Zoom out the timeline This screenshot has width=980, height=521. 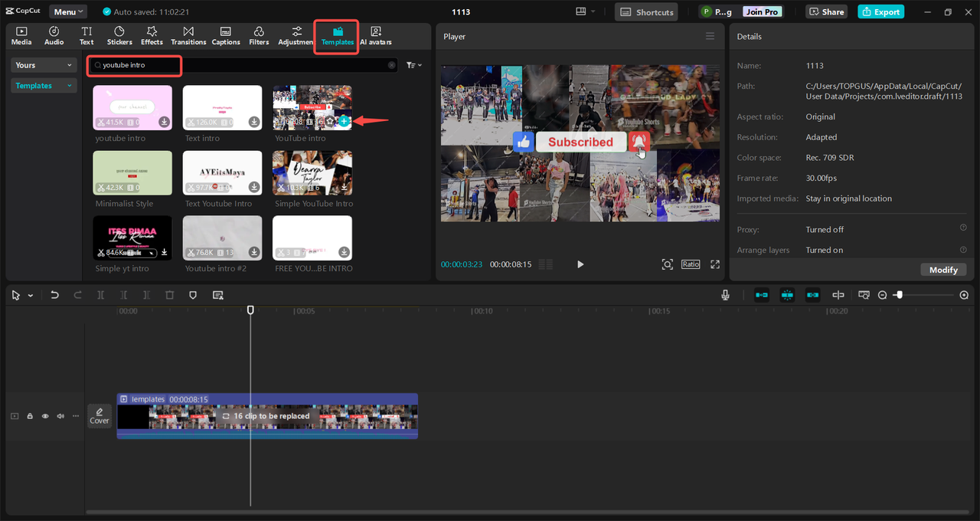(x=882, y=295)
